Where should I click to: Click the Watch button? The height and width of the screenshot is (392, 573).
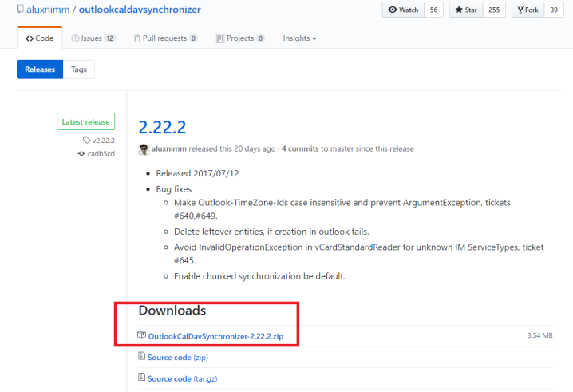[403, 10]
